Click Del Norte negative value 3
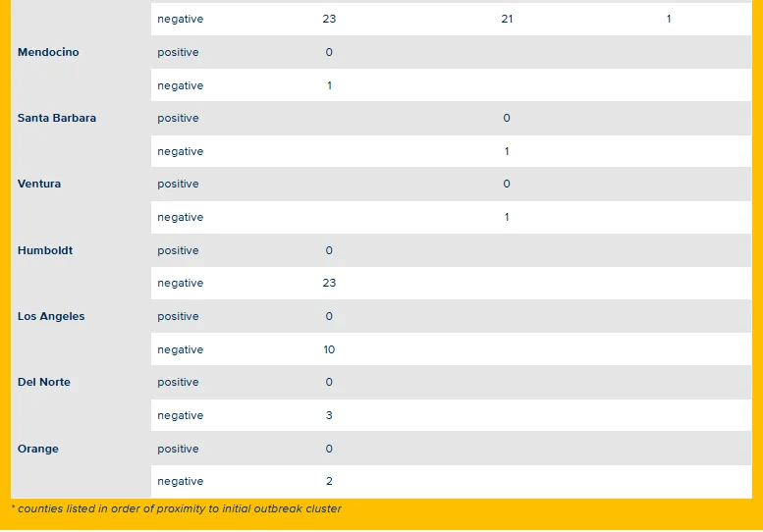763x532 pixels. click(329, 415)
